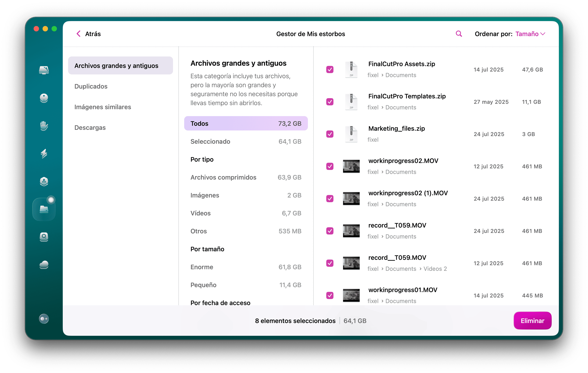Open the Applications manager
588x373 pixels.
tap(44, 182)
